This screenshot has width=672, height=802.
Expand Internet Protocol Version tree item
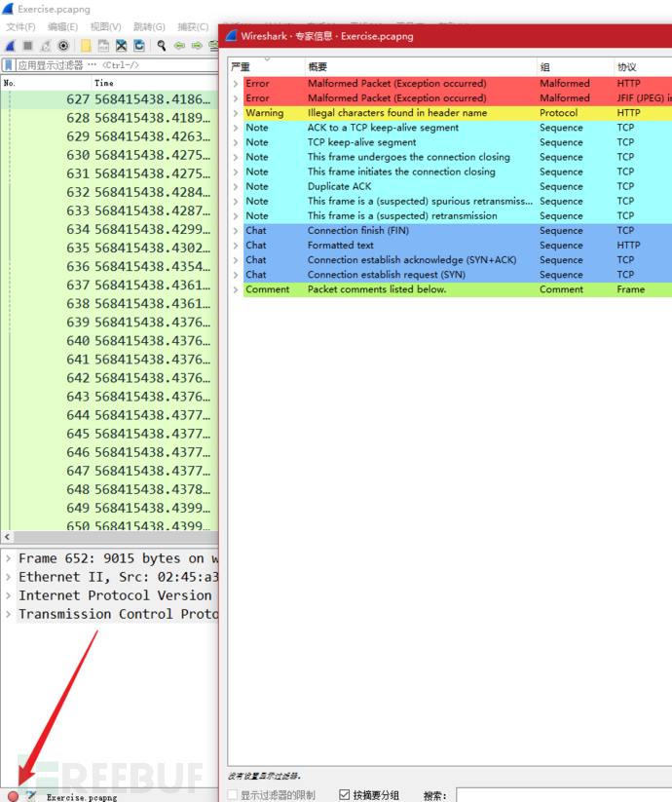click(8, 595)
